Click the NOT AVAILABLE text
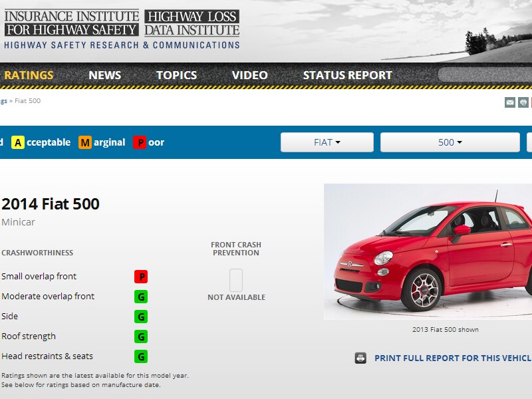532x399 pixels. point(237,297)
